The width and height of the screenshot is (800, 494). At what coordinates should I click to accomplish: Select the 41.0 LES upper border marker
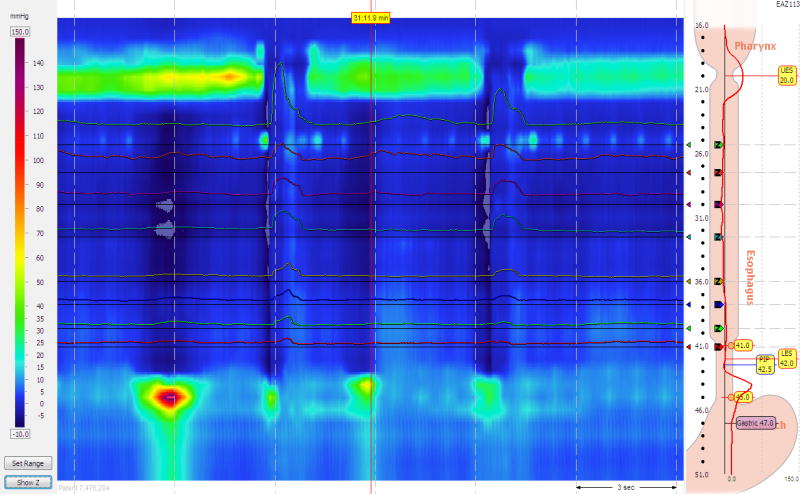742,345
